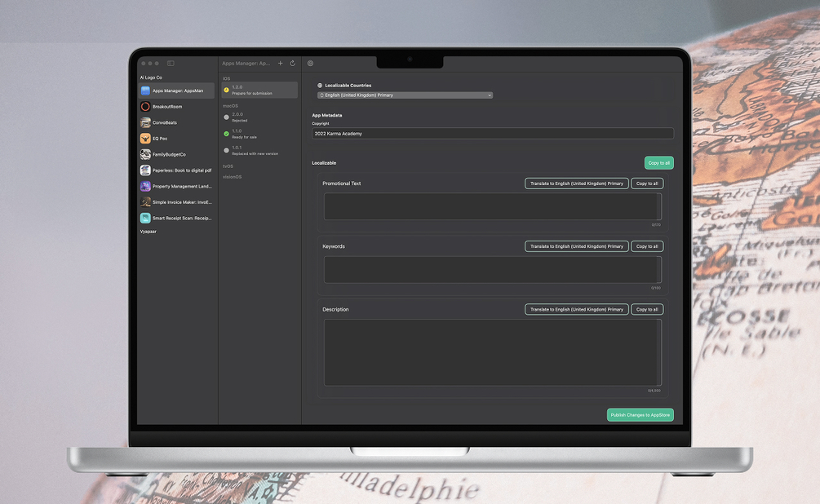Click the 'tvOS' platform header
Screen dimensions: 820x504
[x=228, y=166]
